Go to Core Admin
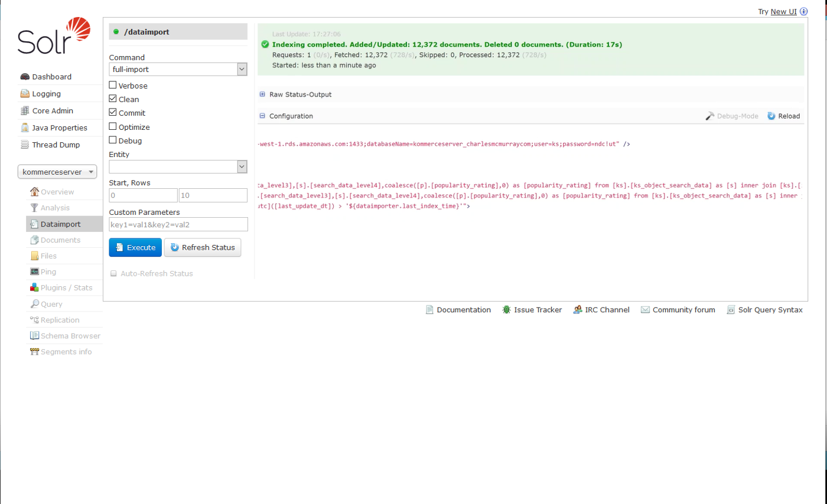Image resolution: width=827 pixels, height=504 pixels. [x=52, y=111]
